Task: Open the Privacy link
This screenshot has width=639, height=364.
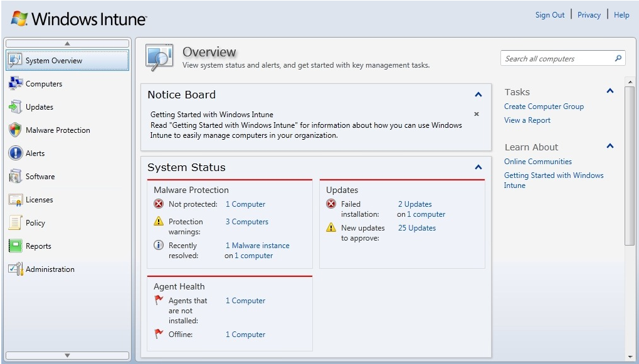Action: tap(589, 14)
